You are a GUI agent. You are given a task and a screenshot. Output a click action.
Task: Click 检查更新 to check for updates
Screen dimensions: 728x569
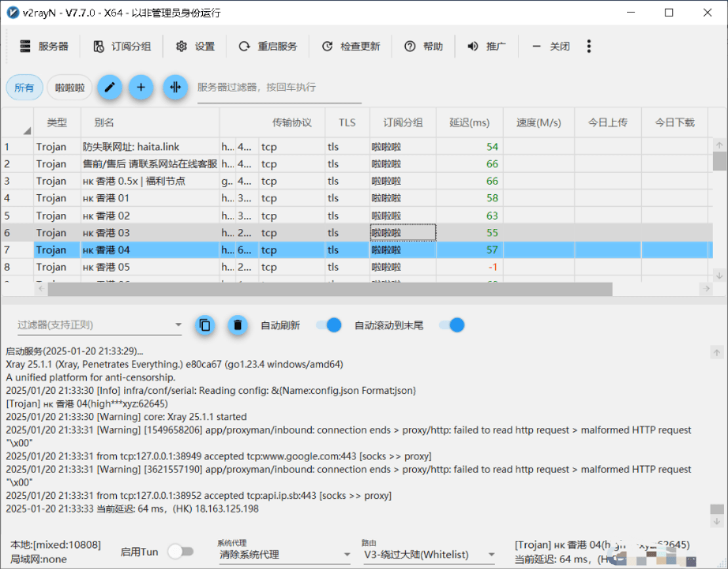tap(351, 46)
